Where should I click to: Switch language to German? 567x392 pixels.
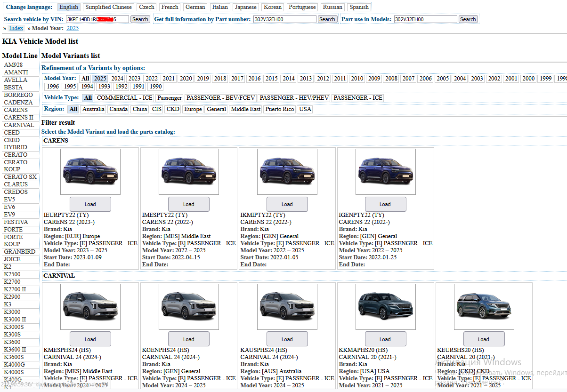tap(195, 7)
